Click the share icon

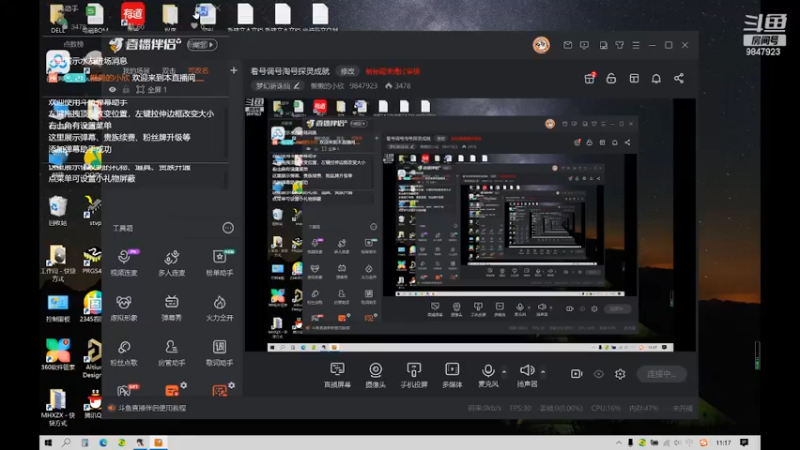pyautogui.click(x=679, y=78)
